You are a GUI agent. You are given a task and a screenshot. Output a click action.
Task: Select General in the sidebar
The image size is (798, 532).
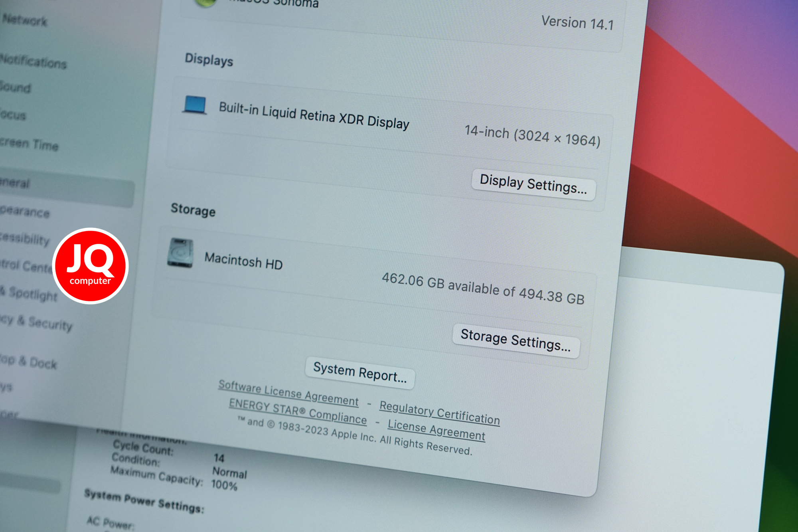pos(66,188)
